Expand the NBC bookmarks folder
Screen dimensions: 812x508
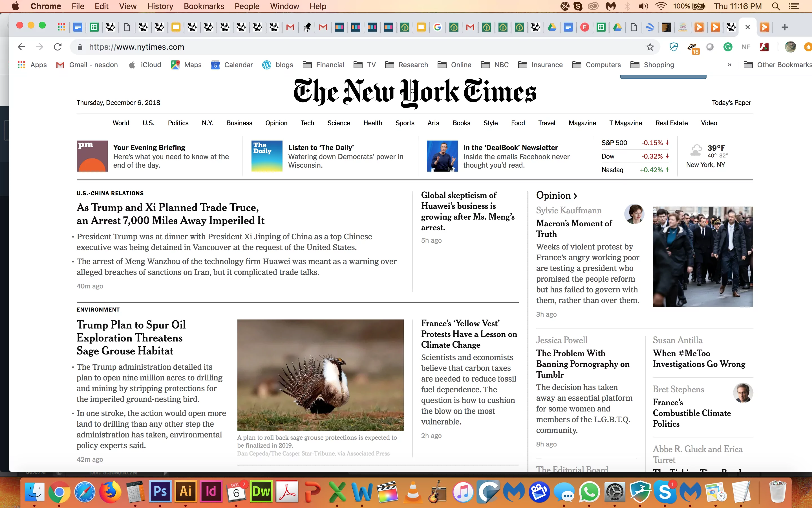(495, 65)
